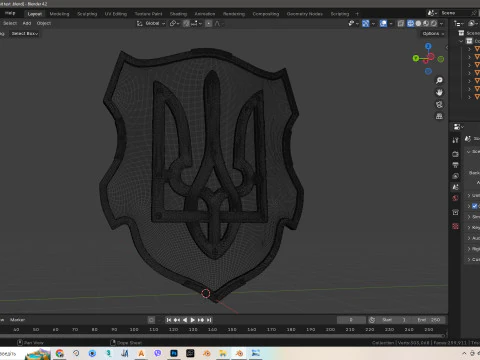Expand the Units panel
Image resolution: width=480 pixels, height=360 pixels.
[469, 195]
